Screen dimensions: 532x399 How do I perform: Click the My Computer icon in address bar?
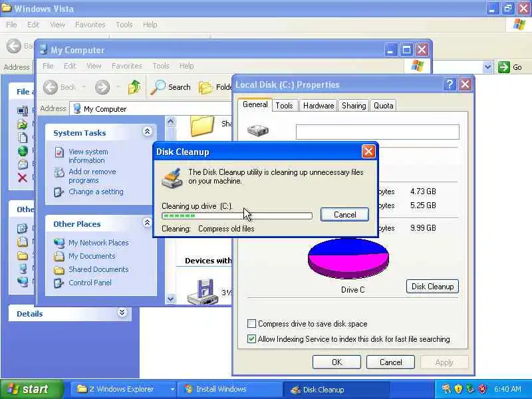(x=77, y=108)
